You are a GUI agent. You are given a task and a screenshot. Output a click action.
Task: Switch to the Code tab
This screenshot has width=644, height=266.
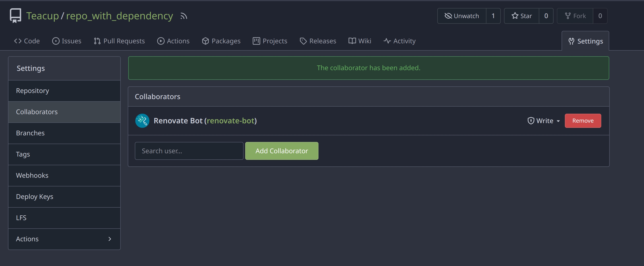tap(27, 41)
